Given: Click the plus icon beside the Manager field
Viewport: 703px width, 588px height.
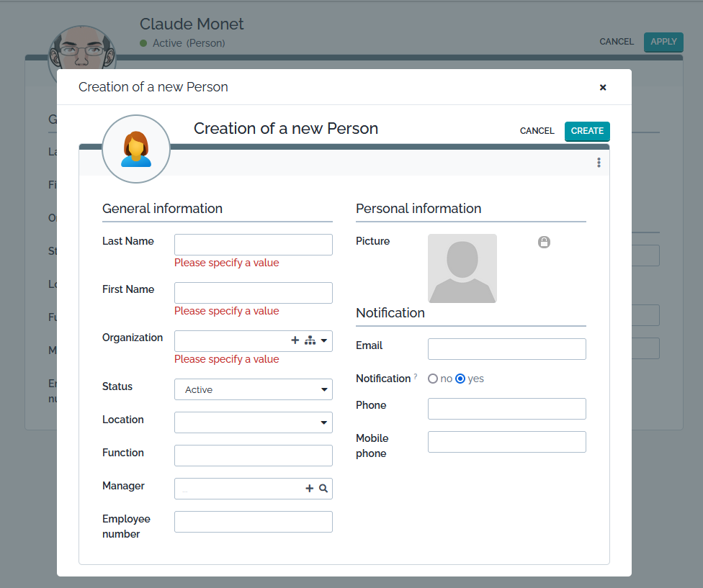Looking at the screenshot, I should (308, 488).
